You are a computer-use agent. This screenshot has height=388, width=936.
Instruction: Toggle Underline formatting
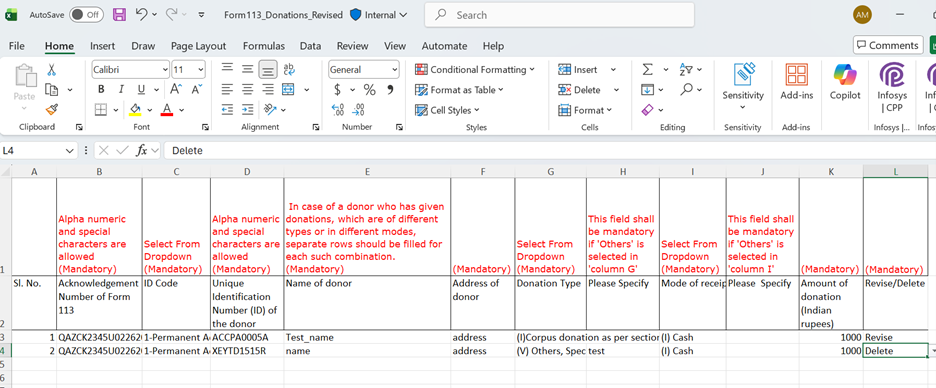click(141, 90)
